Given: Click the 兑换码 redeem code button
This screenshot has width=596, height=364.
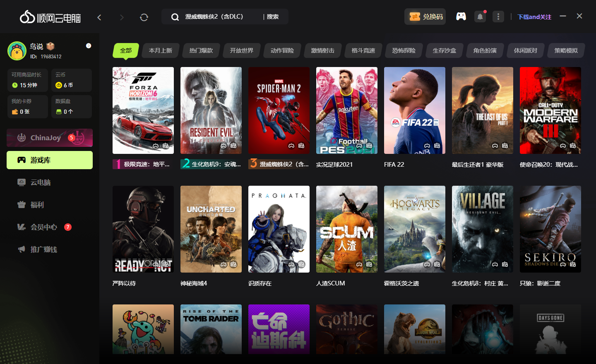Looking at the screenshot, I should pyautogui.click(x=425, y=17).
